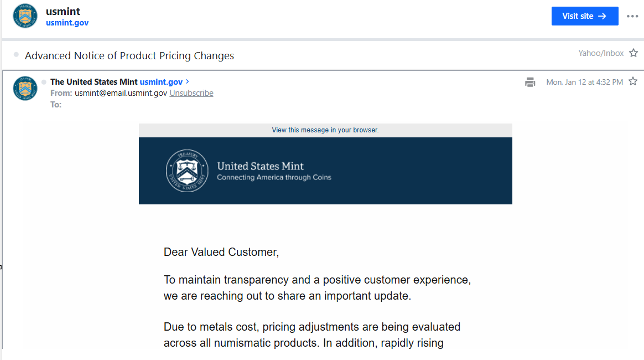Image resolution: width=644 pixels, height=360 pixels.
Task: Click the usmint.gov link beside sender name
Action: (x=161, y=82)
